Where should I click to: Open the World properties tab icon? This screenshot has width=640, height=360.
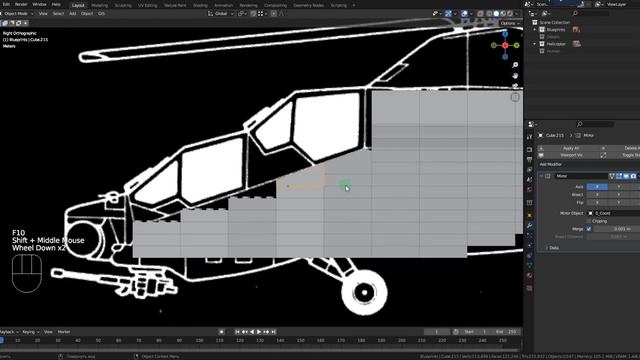pos(529,189)
